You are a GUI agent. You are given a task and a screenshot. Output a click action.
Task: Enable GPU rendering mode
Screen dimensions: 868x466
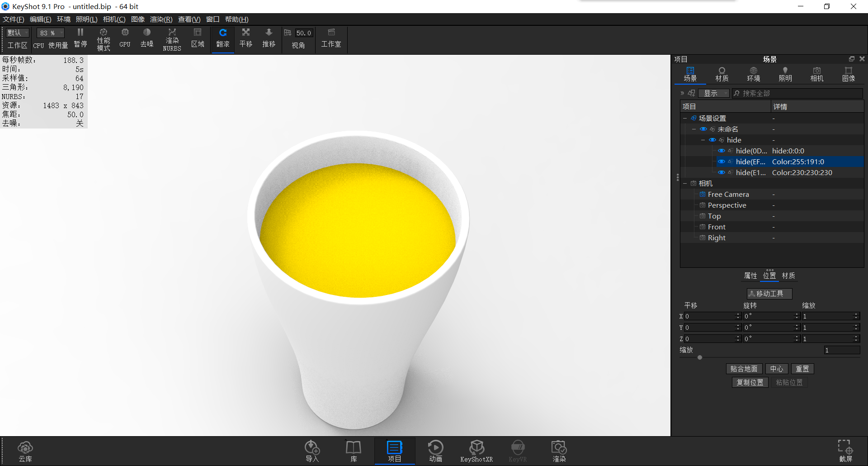tap(125, 38)
